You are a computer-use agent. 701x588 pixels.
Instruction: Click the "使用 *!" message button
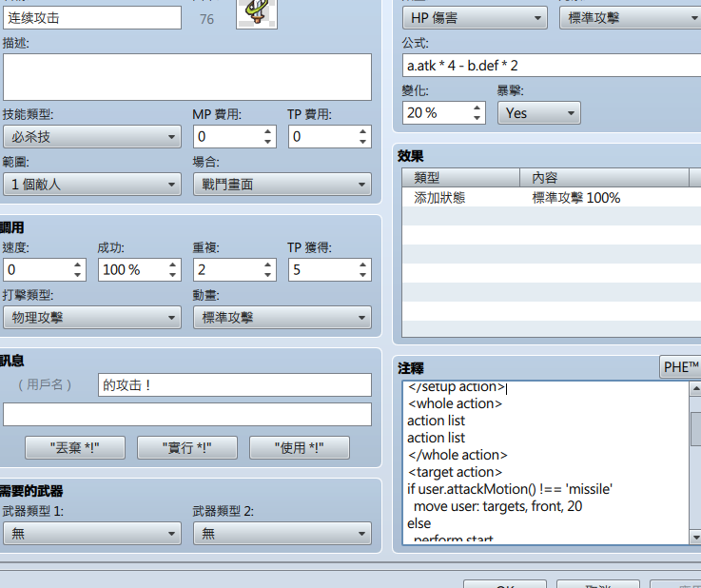[x=299, y=447]
